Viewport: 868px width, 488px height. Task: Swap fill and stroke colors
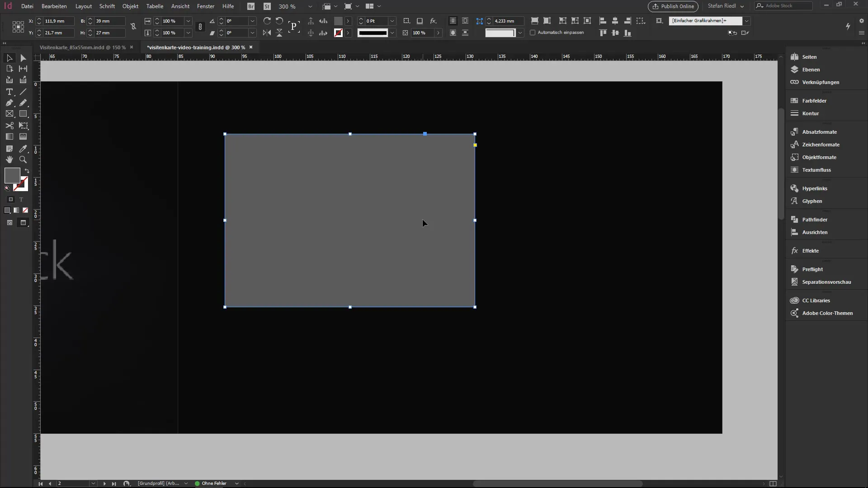coord(27,171)
